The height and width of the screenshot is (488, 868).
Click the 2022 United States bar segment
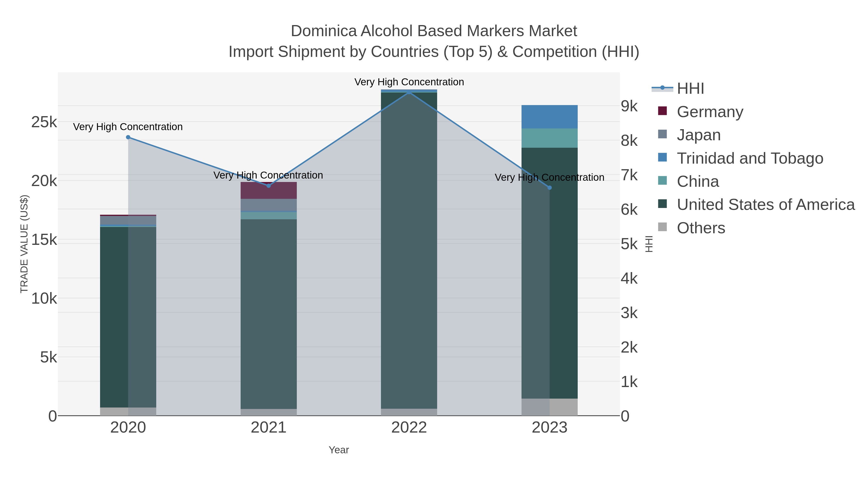[409, 251]
